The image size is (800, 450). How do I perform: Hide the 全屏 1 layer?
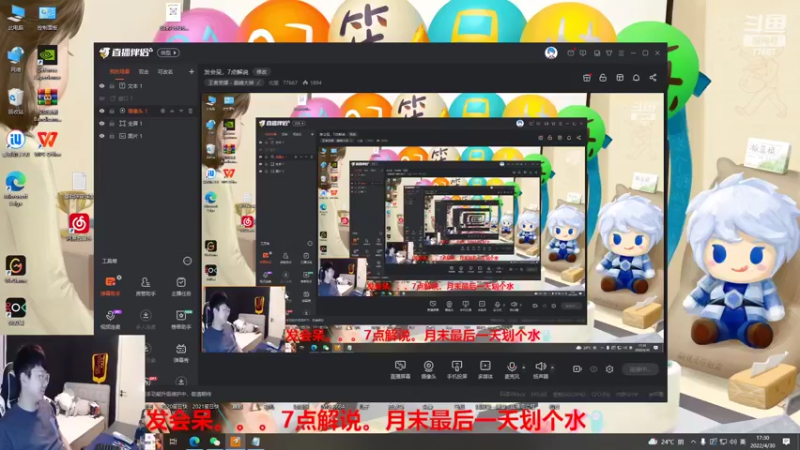pyautogui.click(x=102, y=123)
